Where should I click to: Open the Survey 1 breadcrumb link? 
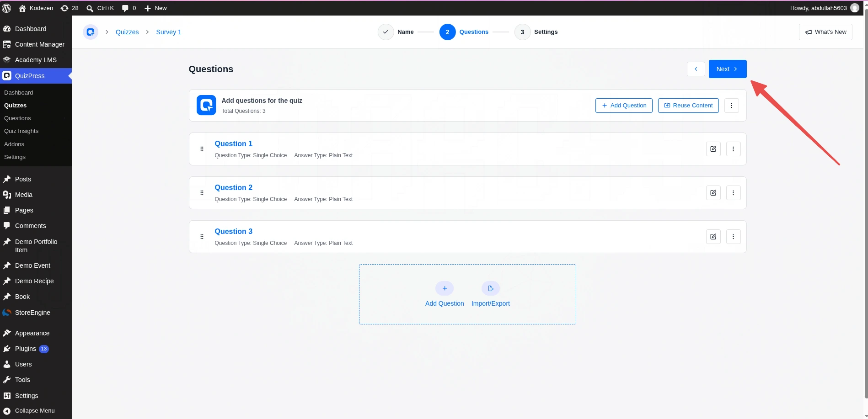pos(169,32)
